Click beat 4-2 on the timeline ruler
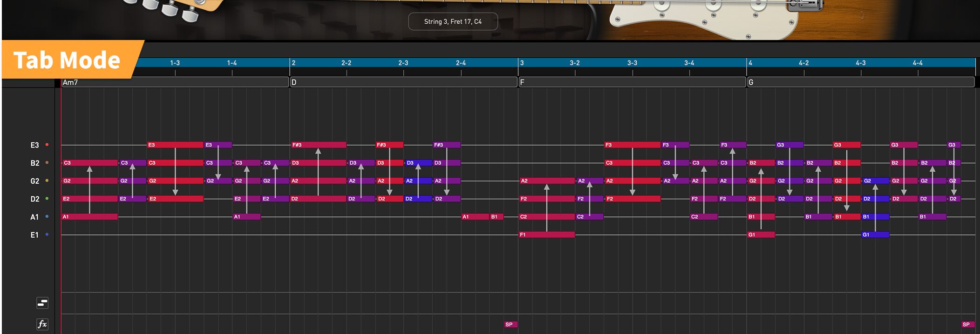This screenshot has height=334, width=980. pos(803,63)
